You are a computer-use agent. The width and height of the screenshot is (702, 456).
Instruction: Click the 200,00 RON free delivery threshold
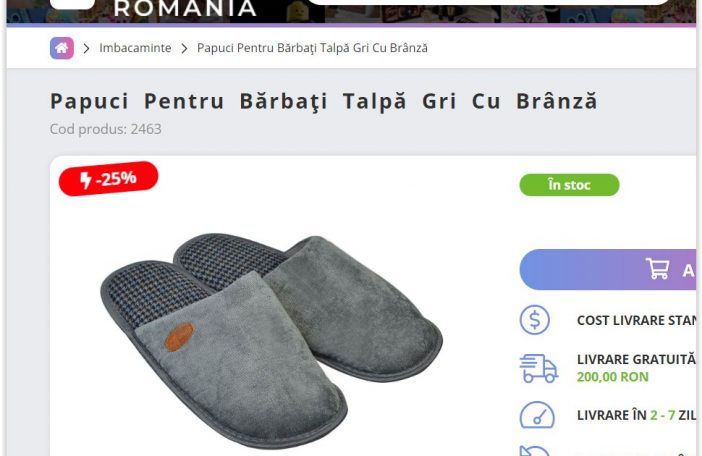coord(612,377)
